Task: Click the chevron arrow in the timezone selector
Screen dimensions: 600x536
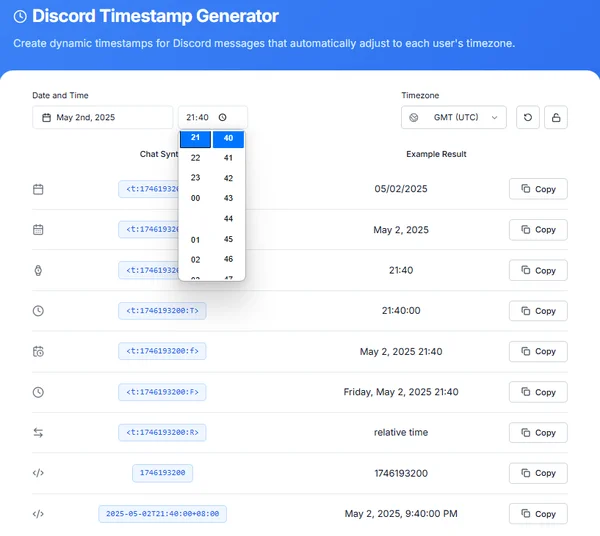Action: [x=494, y=117]
